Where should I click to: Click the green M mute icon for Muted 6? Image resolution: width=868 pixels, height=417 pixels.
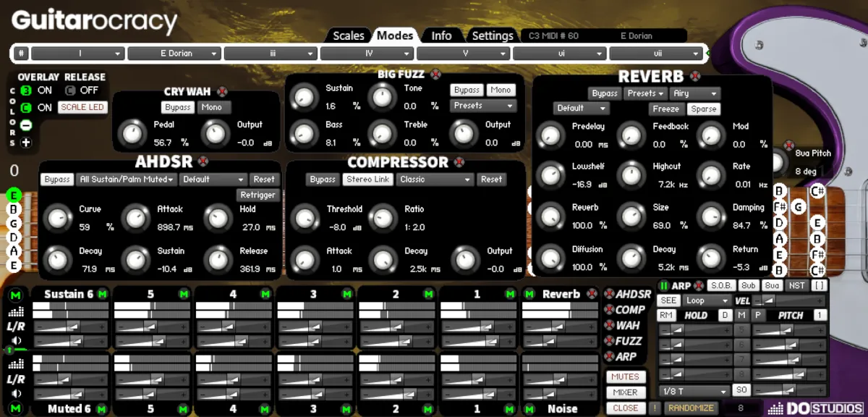[x=102, y=409]
